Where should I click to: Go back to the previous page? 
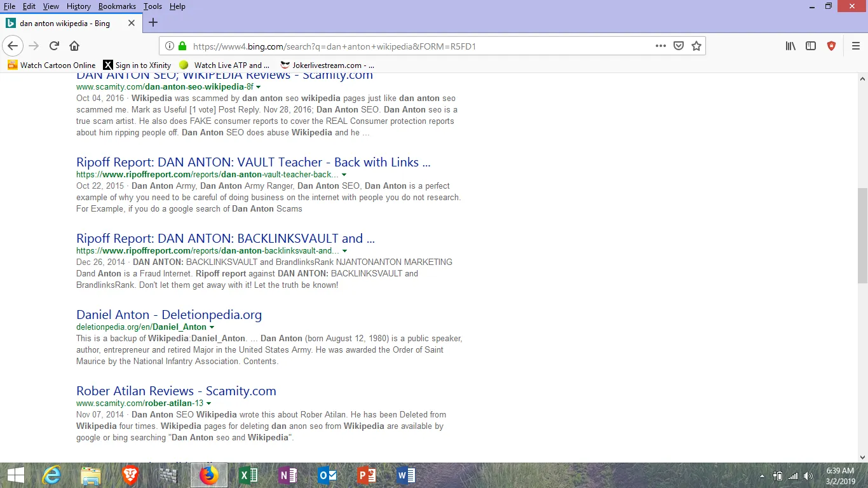click(x=13, y=46)
